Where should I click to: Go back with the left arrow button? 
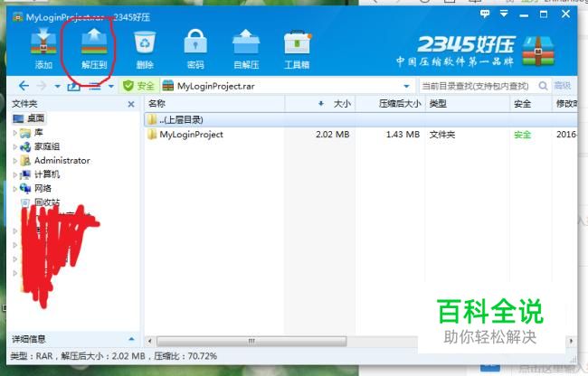(24, 86)
